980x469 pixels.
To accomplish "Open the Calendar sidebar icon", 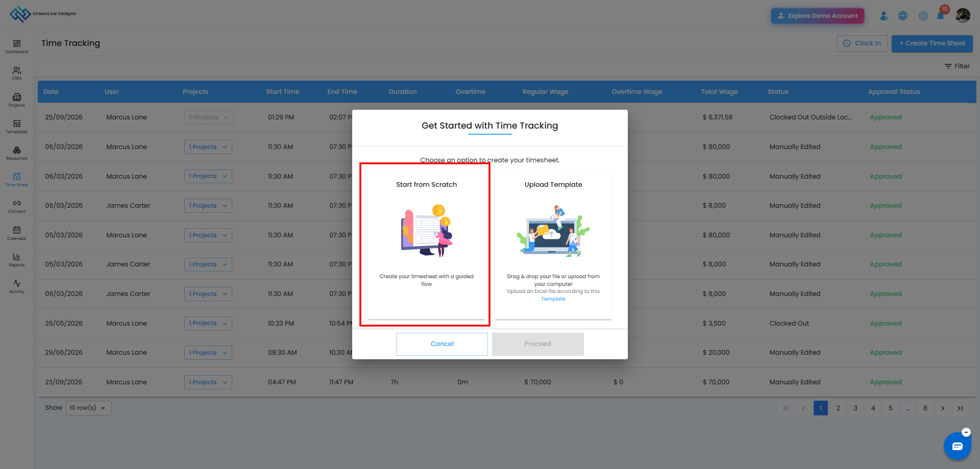I will tap(17, 233).
